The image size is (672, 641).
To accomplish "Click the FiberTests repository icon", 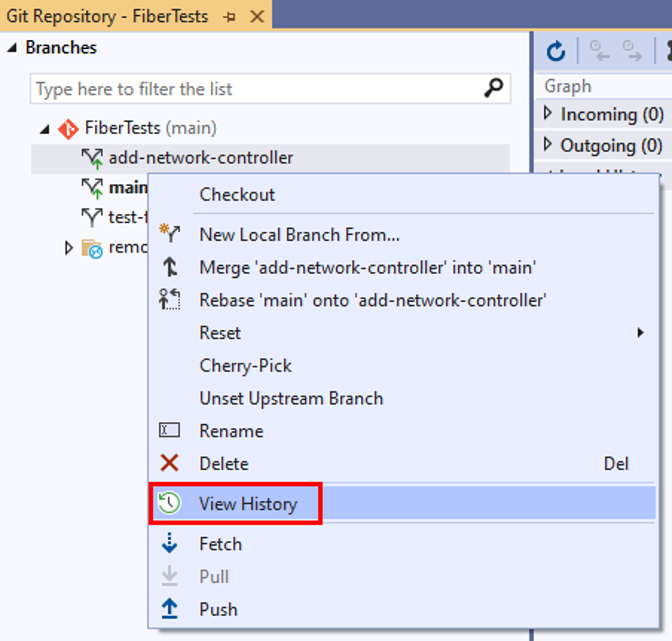I will 69,128.
